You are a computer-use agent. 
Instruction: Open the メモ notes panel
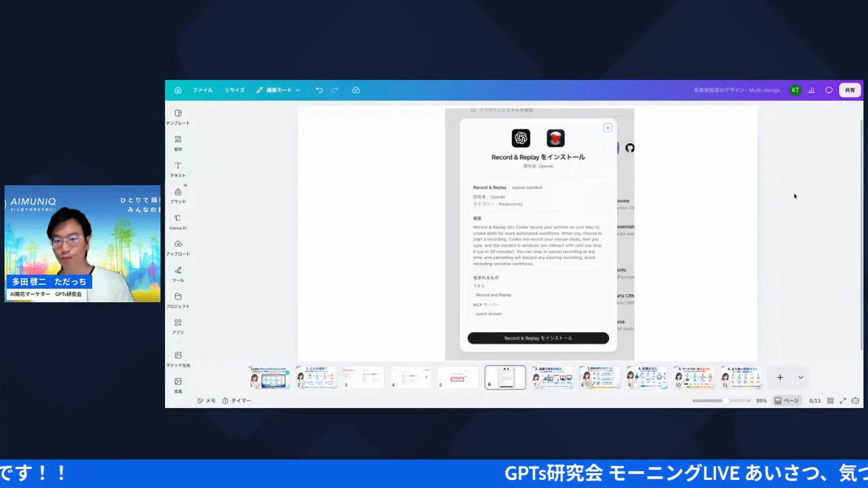206,401
